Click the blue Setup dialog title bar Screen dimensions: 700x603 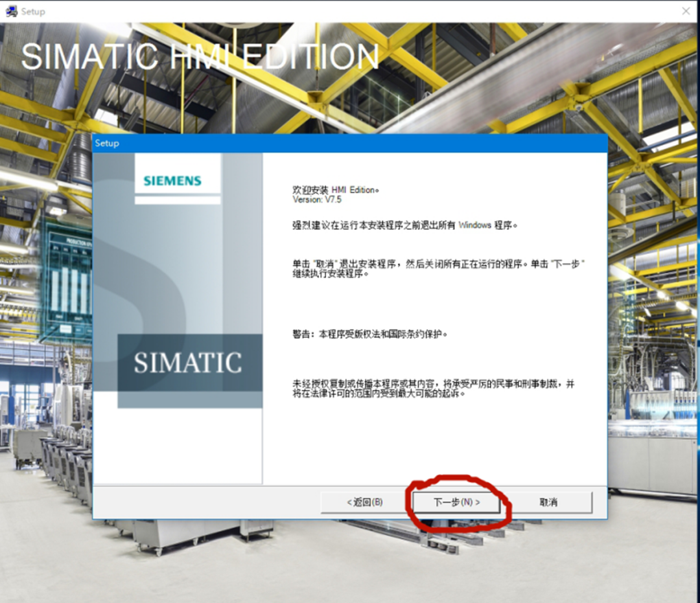[x=350, y=143]
